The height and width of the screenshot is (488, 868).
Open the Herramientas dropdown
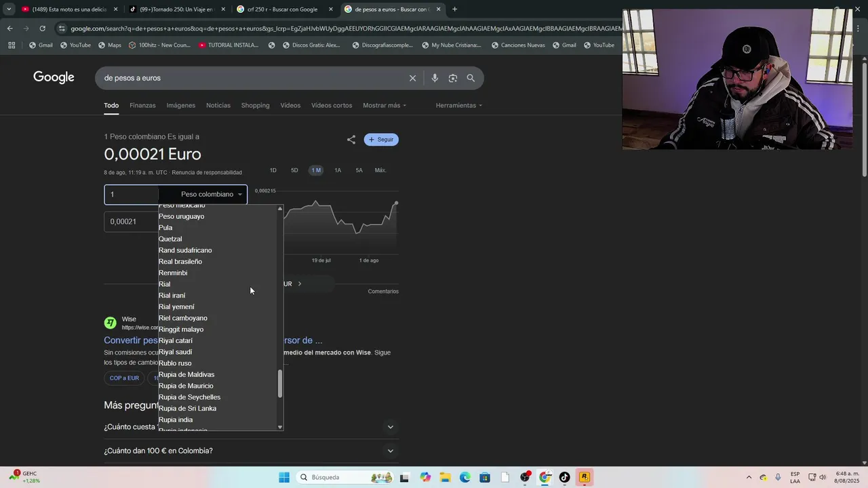459,105
